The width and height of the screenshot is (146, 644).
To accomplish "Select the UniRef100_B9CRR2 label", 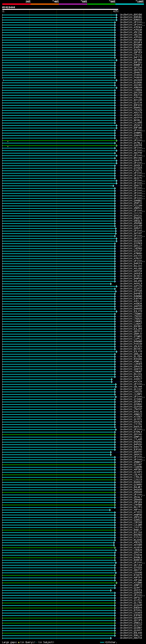I will tap(131, 326).
